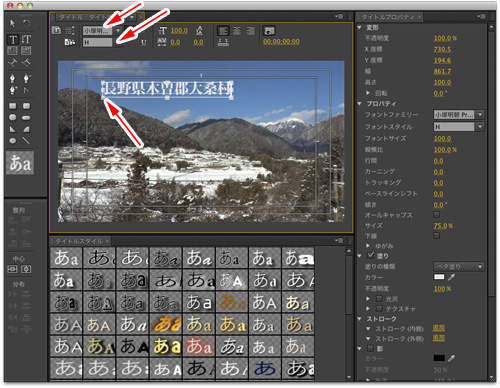This screenshot has height=388, width=500.
Task: Toggle underline U button in toolbar
Action: (x=143, y=42)
